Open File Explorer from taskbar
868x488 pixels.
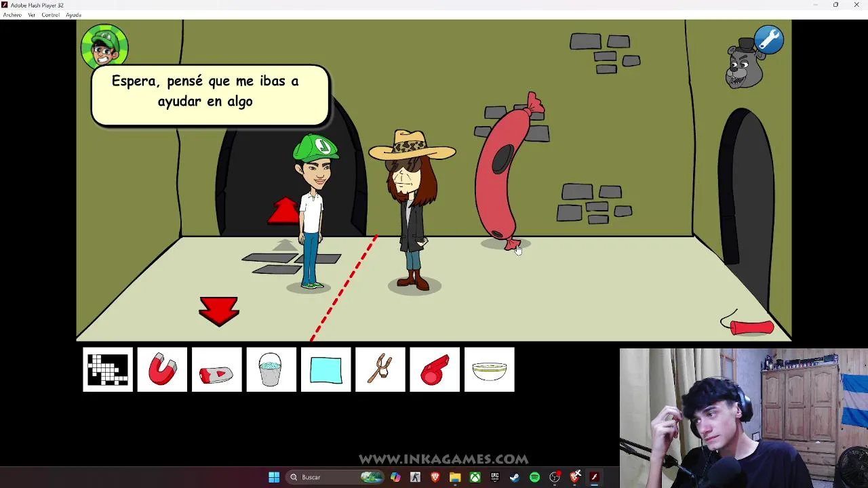(x=455, y=477)
